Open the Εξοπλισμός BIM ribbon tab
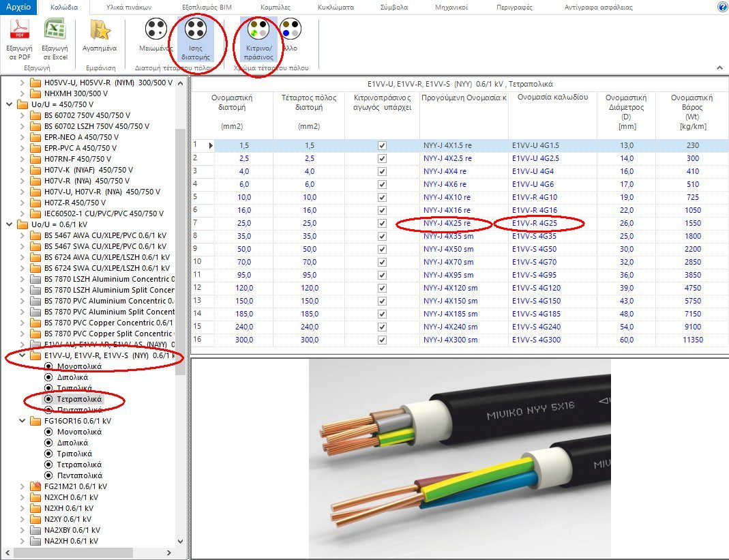Viewport: 729px width, 560px height. [209, 8]
